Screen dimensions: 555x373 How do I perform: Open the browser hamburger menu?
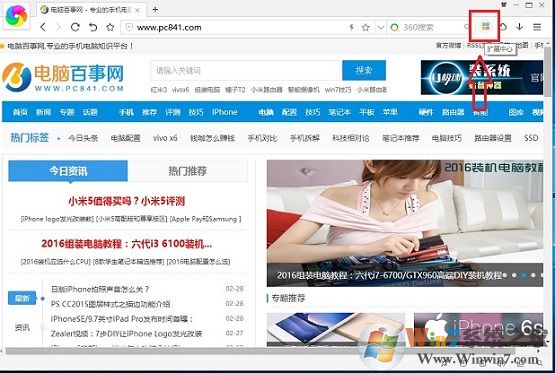(x=537, y=27)
